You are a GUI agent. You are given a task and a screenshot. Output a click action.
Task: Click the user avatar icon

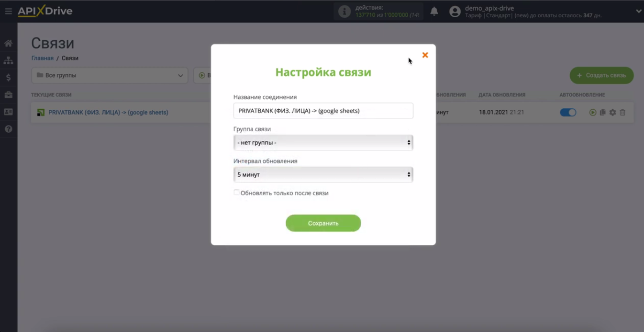[455, 11]
